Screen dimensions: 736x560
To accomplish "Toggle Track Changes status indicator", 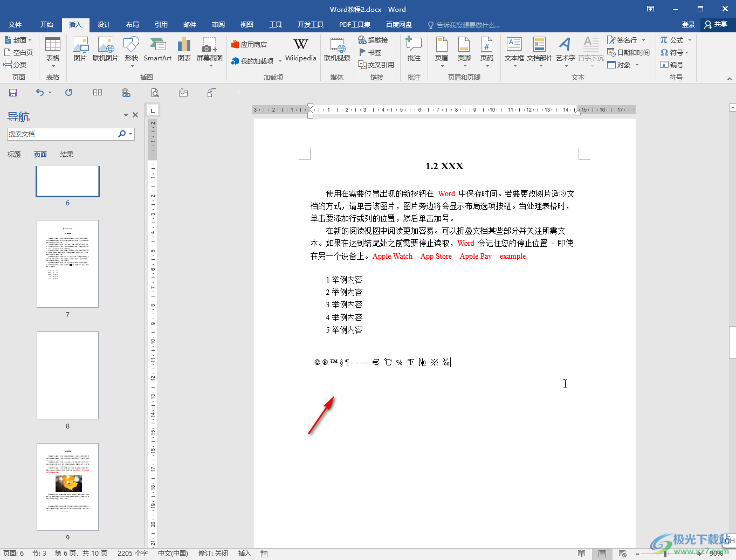I will [213, 554].
